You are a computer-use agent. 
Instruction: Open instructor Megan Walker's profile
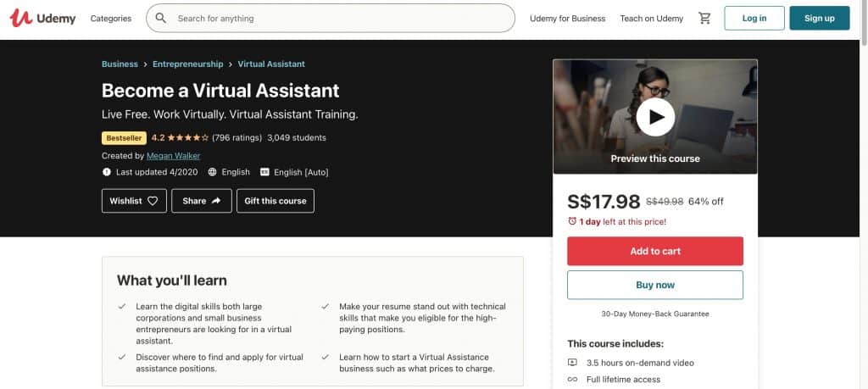coord(173,156)
